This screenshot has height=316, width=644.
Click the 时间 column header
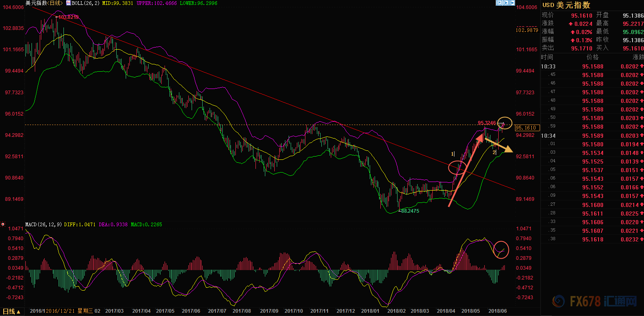point(547,57)
